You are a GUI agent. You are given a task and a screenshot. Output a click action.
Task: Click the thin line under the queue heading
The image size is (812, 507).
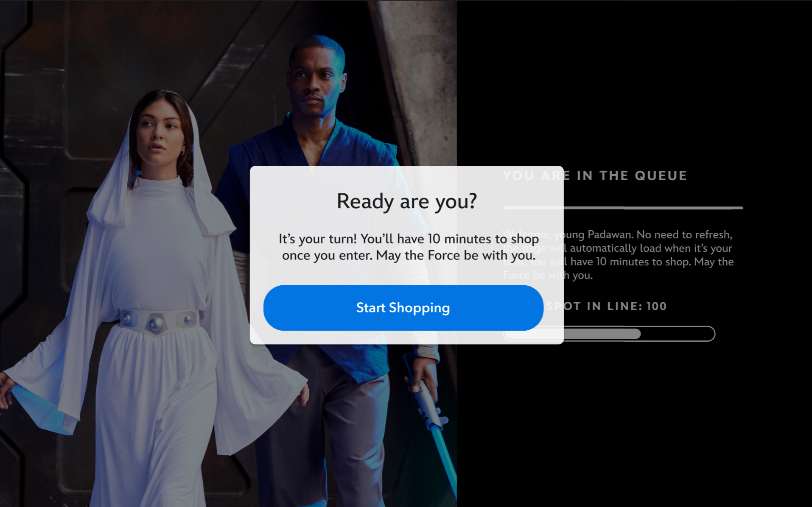click(623, 208)
